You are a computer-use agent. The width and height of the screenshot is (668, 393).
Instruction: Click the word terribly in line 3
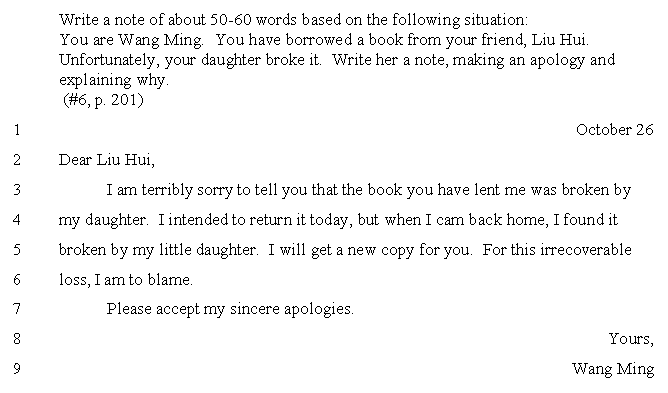point(167,190)
